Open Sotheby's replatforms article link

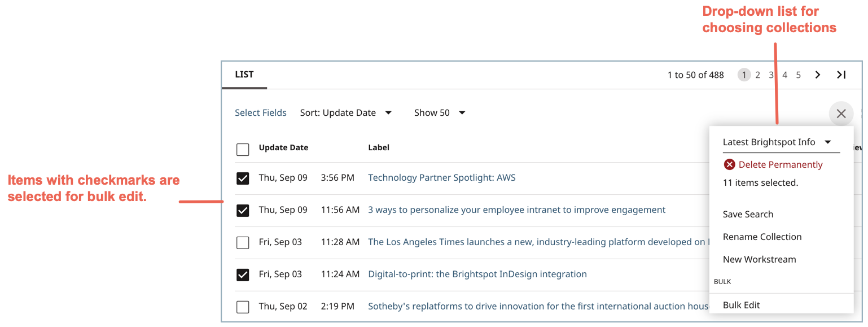(538, 306)
